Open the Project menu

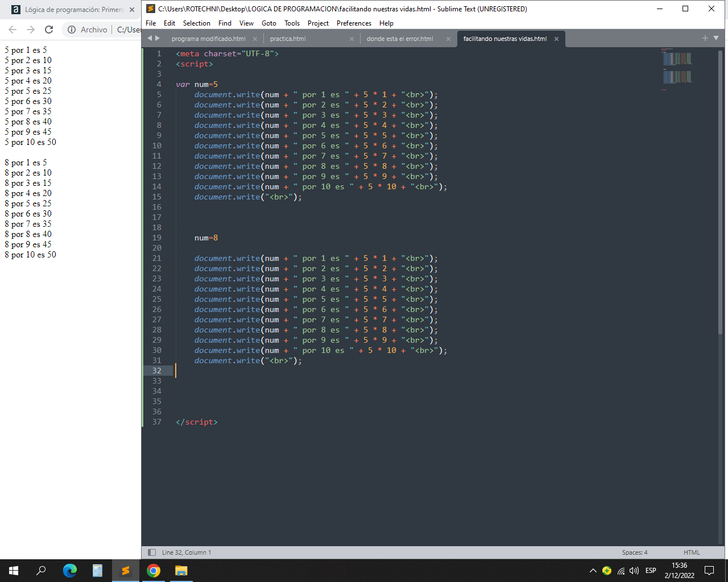[318, 23]
